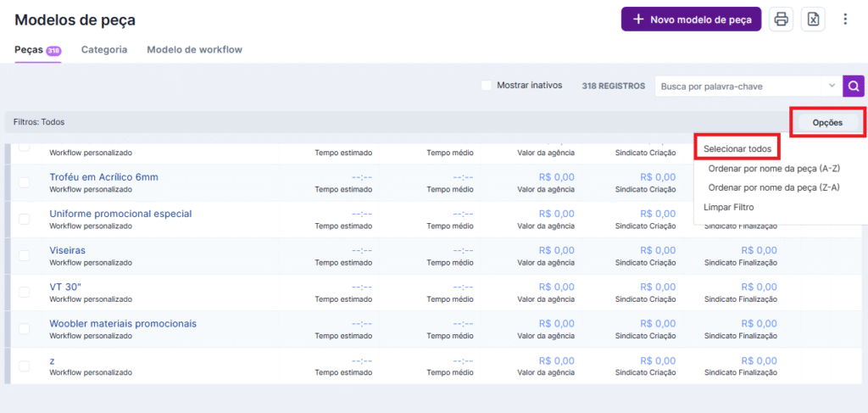
Task: Click the 318 badge on Peças tab
Action: click(x=53, y=50)
